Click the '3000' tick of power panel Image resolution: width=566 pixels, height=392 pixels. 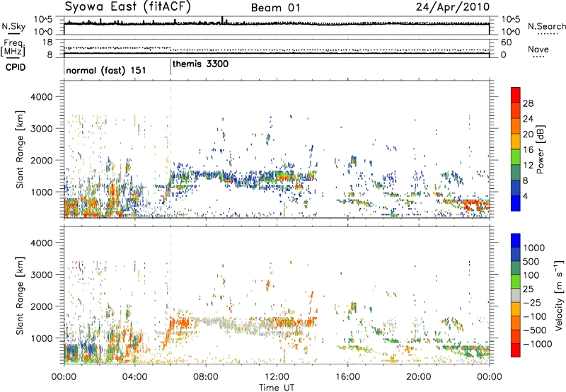[41, 129]
